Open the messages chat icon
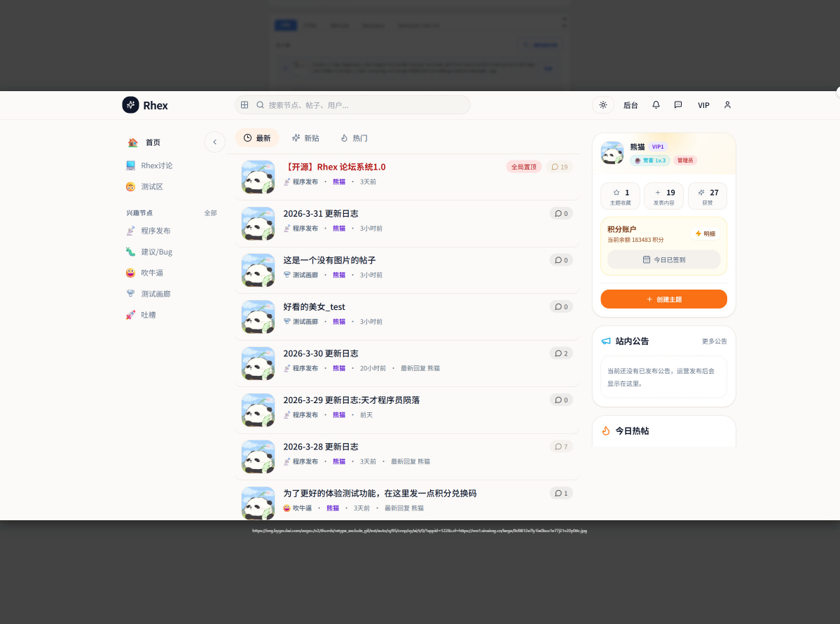 tap(678, 105)
